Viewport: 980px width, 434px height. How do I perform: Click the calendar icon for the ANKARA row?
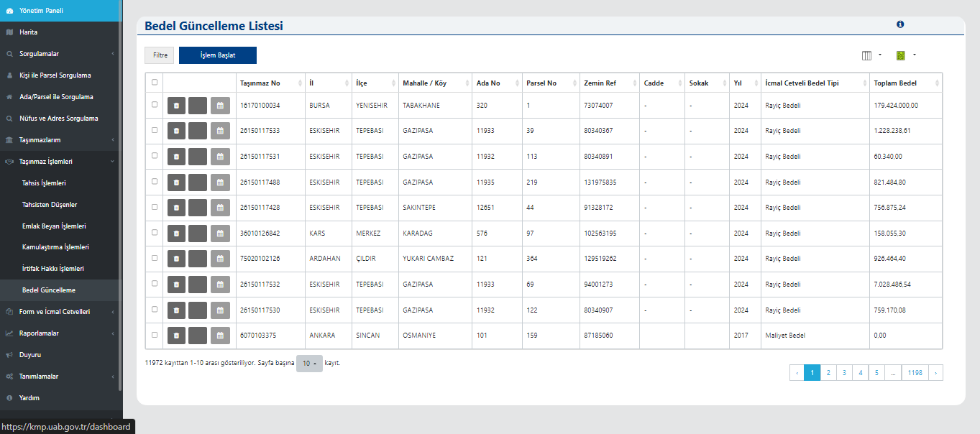tap(220, 336)
